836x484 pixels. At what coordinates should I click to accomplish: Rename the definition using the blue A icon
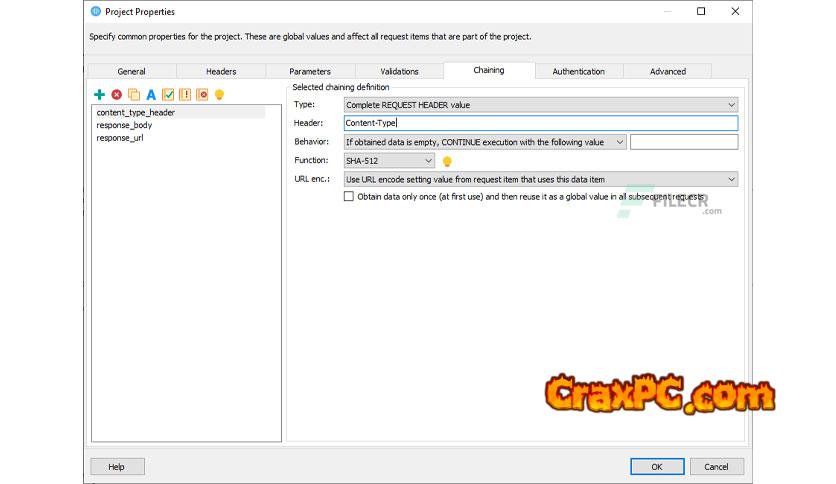click(x=151, y=95)
